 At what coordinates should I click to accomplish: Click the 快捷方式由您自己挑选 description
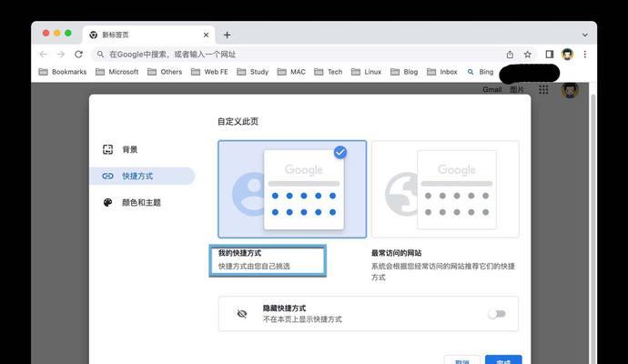click(x=254, y=266)
